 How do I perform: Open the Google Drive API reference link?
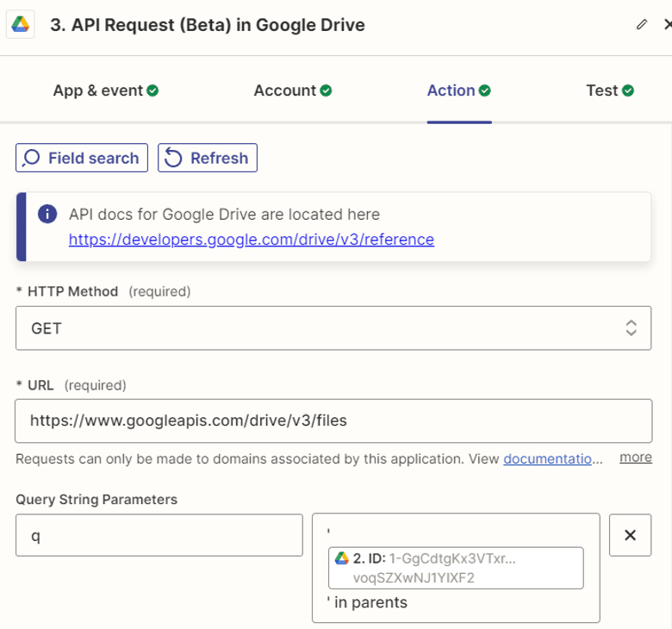[252, 240]
